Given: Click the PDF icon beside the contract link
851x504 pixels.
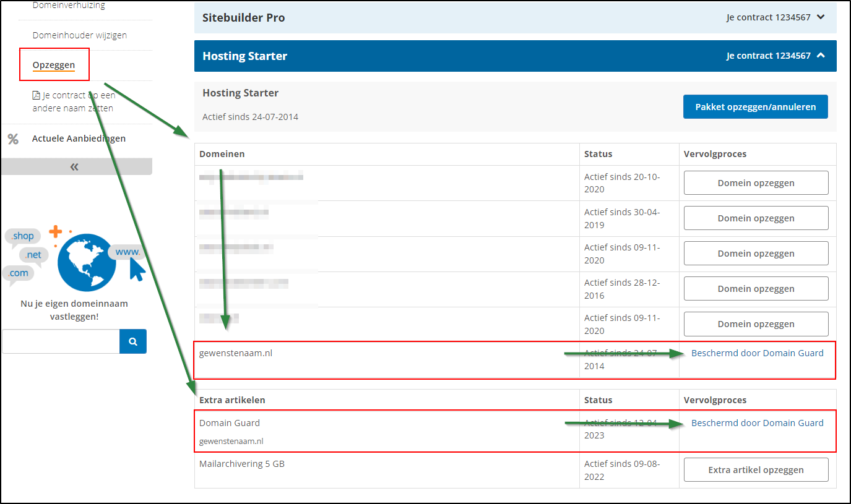Looking at the screenshot, I should click(35, 95).
